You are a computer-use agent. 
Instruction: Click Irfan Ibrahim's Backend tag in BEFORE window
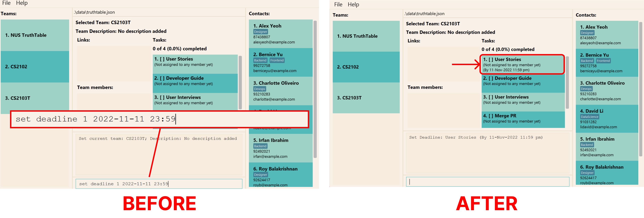(x=260, y=146)
